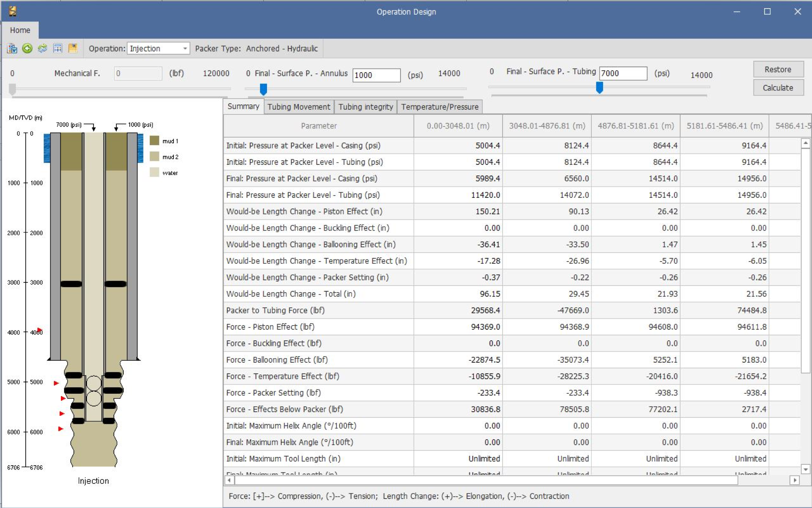Click the scroll down arrow in table
The height and width of the screenshot is (508, 812).
[x=805, y=470]
